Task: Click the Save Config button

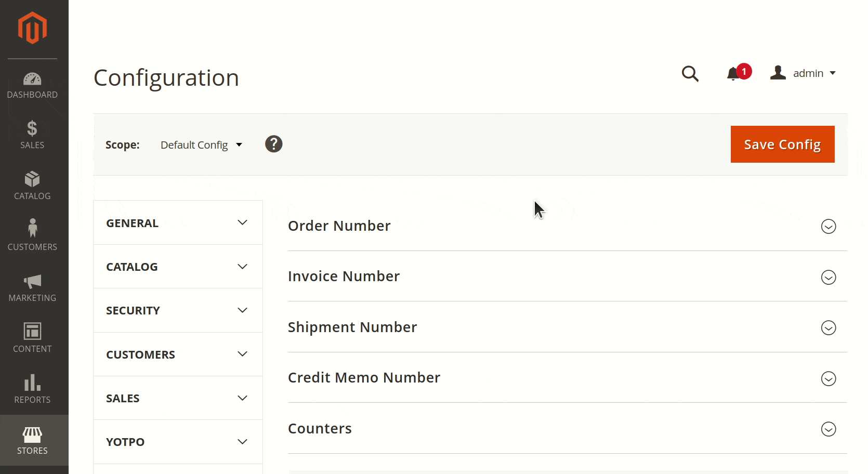Action: pyautogui.click(x=782, y=144)
